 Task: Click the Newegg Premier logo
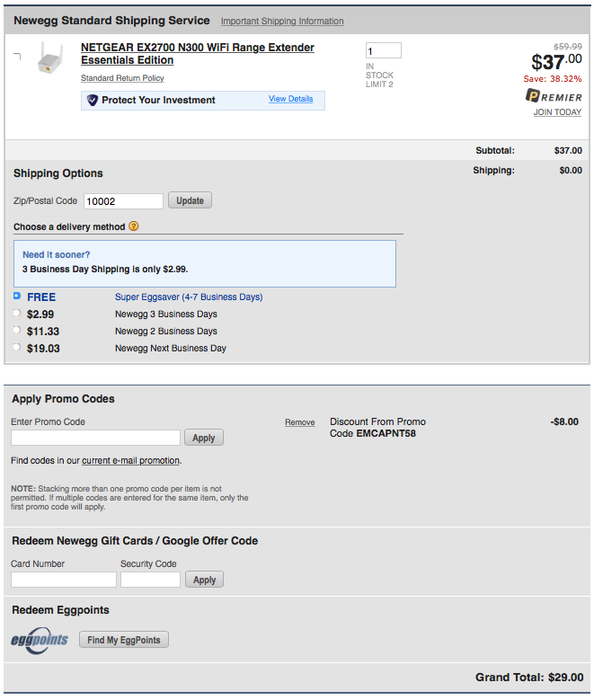point(554,96)
